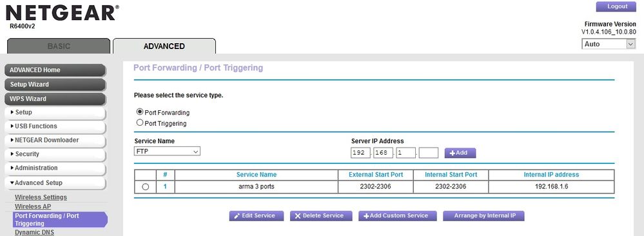This screenshot has width=644, height=236.
Task: Click the Internal IP address column header
Action: point(551,175)
